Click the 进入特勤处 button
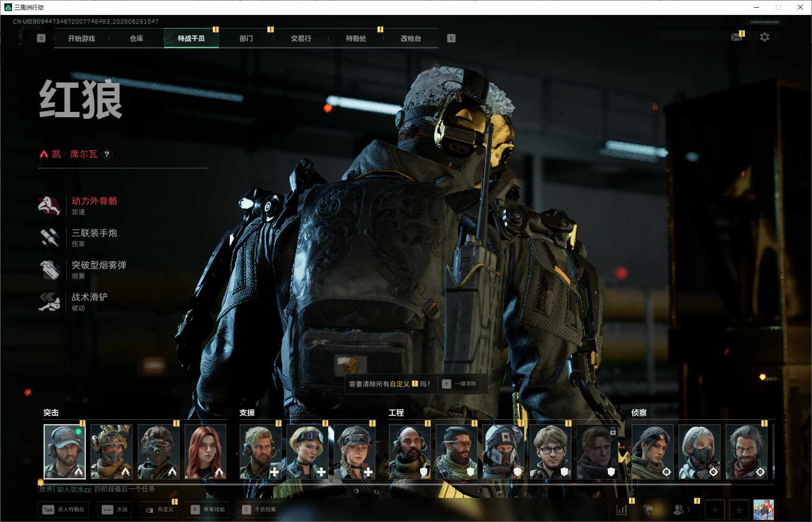This screenshot has width=812, height=522. point(63,509)
